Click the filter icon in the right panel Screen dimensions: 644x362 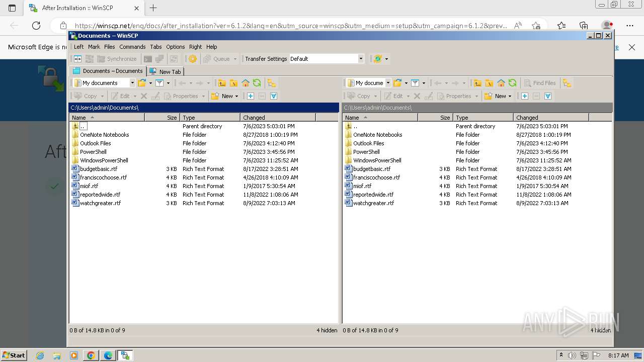[415, 83]
